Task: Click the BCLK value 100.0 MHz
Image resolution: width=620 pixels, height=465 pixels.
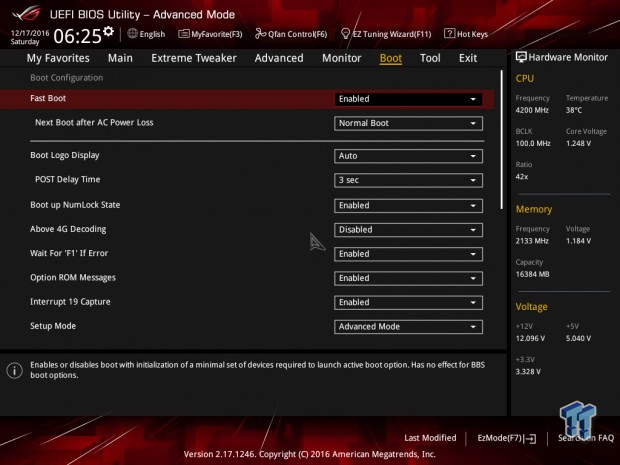Action: 533,143
